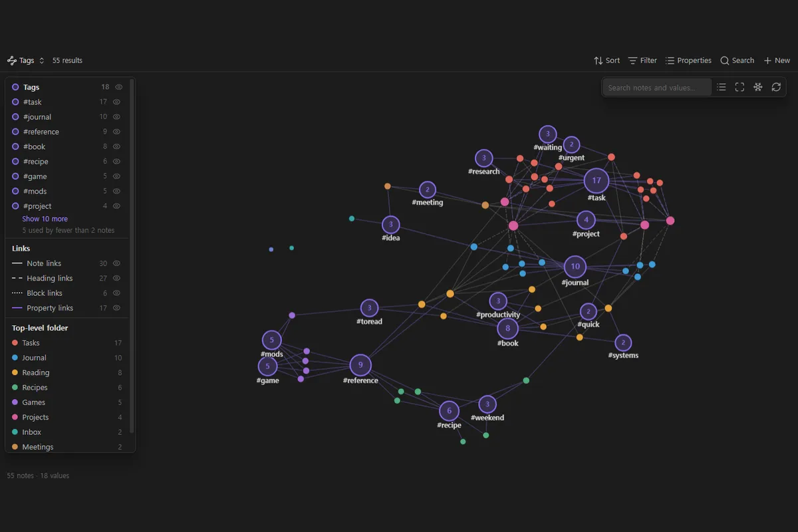
Task: Click the #task node with 17
Action: click(597, 180)
